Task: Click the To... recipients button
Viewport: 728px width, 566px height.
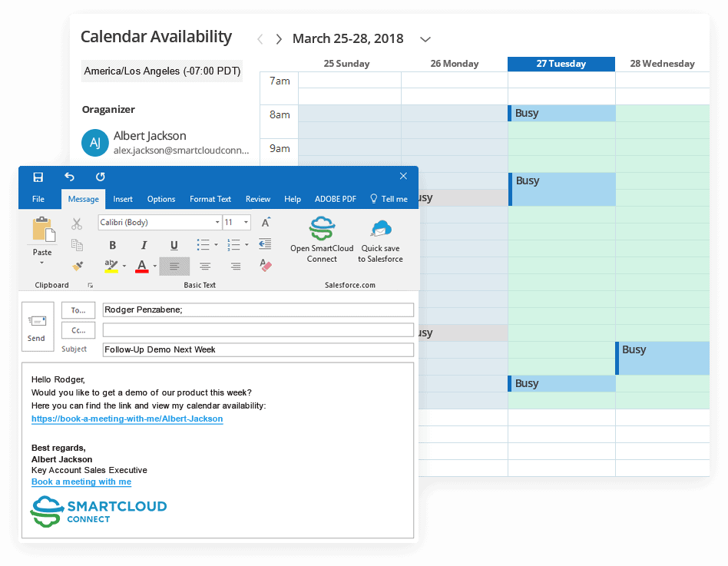Action: pos(78,310)
